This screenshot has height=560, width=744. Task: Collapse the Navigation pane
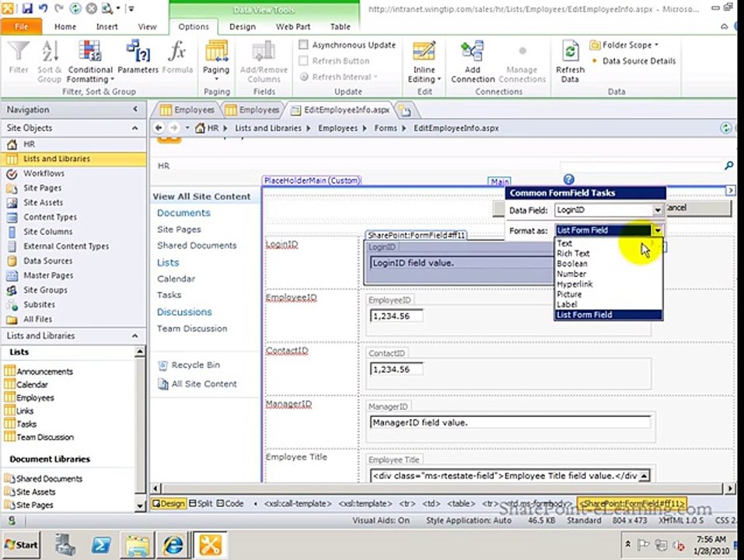coord(135,109)
